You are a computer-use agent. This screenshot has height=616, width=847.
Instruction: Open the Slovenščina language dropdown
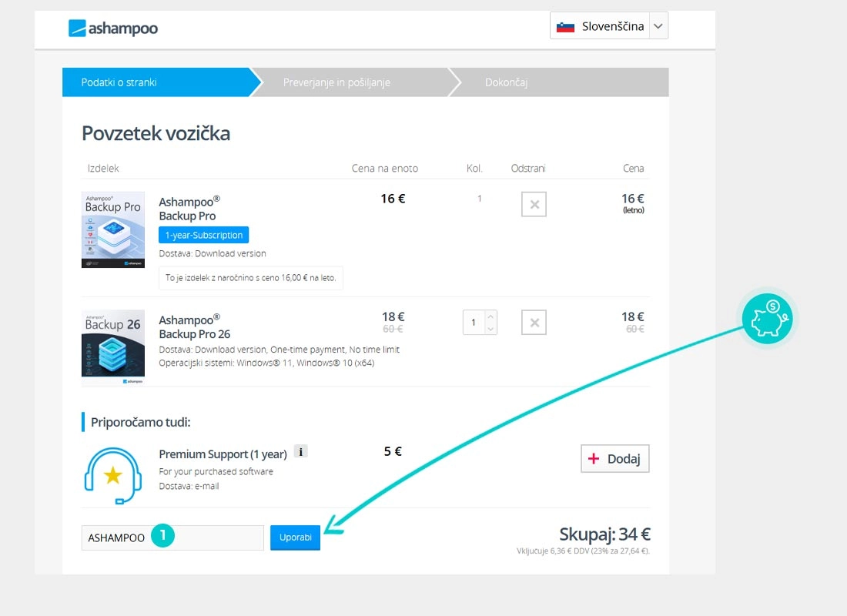click(601, 26)
